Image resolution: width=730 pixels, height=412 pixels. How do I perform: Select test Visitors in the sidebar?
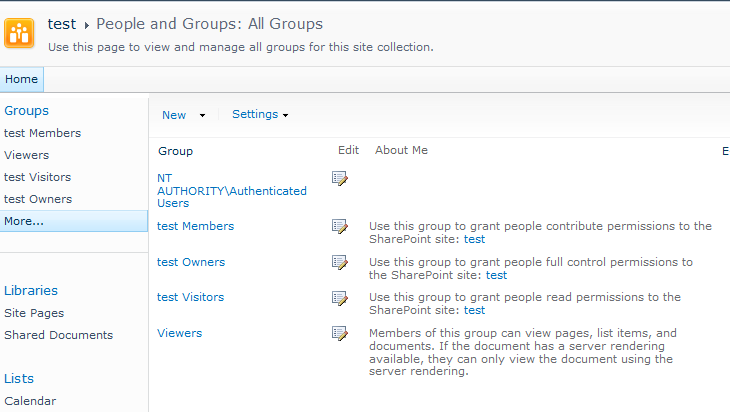tap(38, 177)
